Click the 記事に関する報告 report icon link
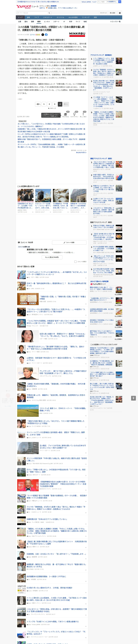Viewport: 138px width, 644px height. pos(24,116)
